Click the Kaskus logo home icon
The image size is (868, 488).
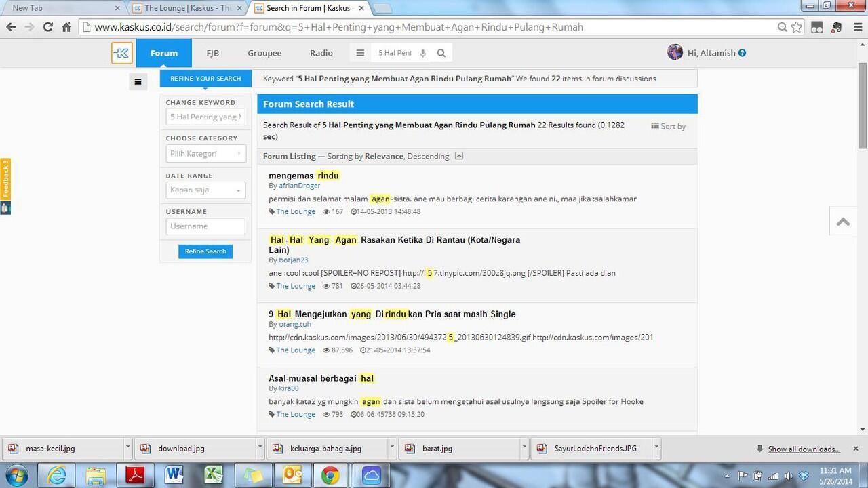(122, 53)
